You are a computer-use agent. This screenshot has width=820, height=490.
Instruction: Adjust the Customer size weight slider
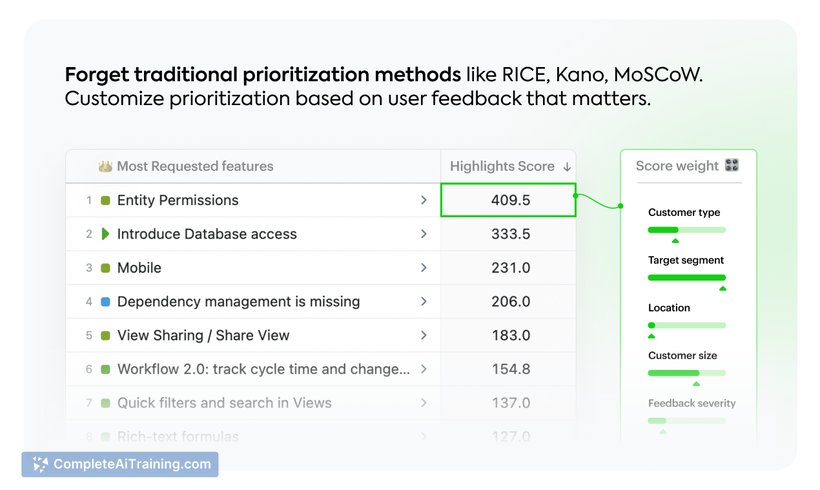[687, 373]
